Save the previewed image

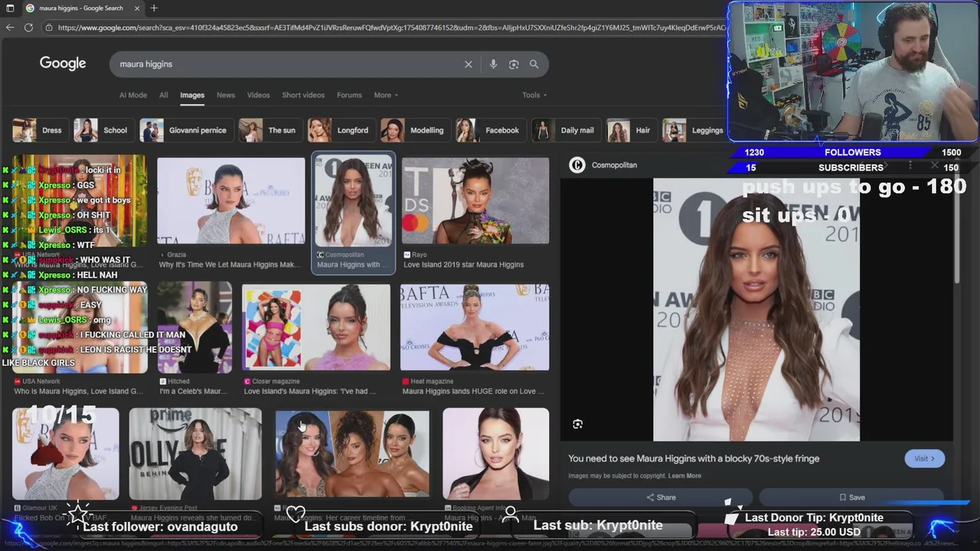[x=851, y=497]
